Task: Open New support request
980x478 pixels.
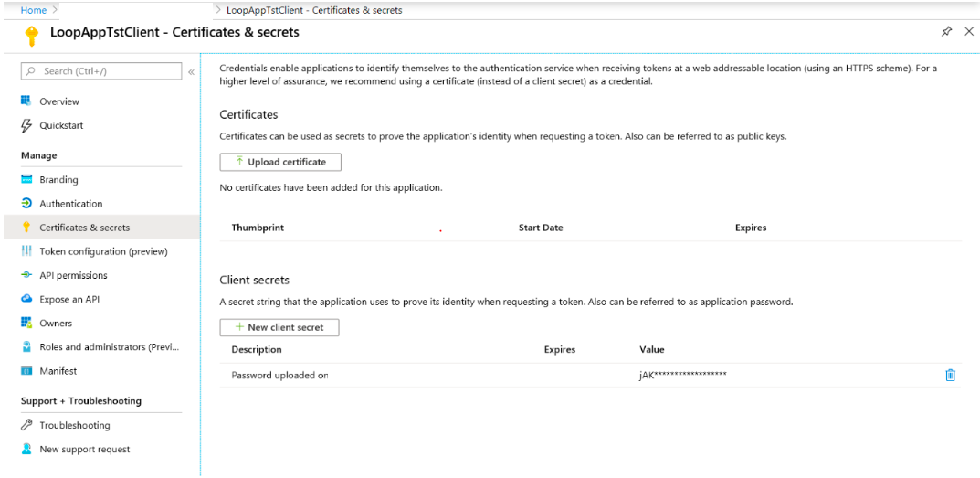Action: (84, 450)
